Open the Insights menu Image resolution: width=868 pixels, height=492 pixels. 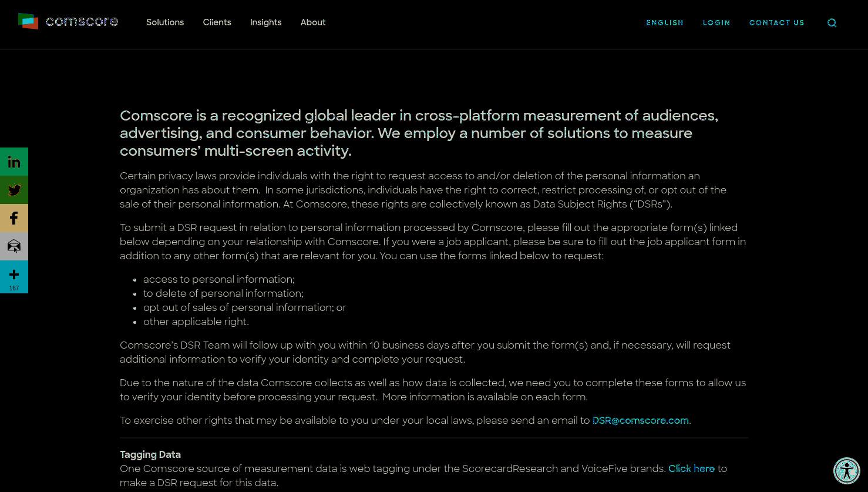coord(265,22)
